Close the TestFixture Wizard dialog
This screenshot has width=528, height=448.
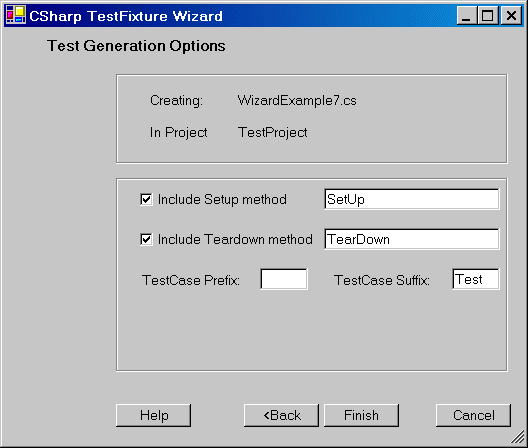tap(511, 16)
